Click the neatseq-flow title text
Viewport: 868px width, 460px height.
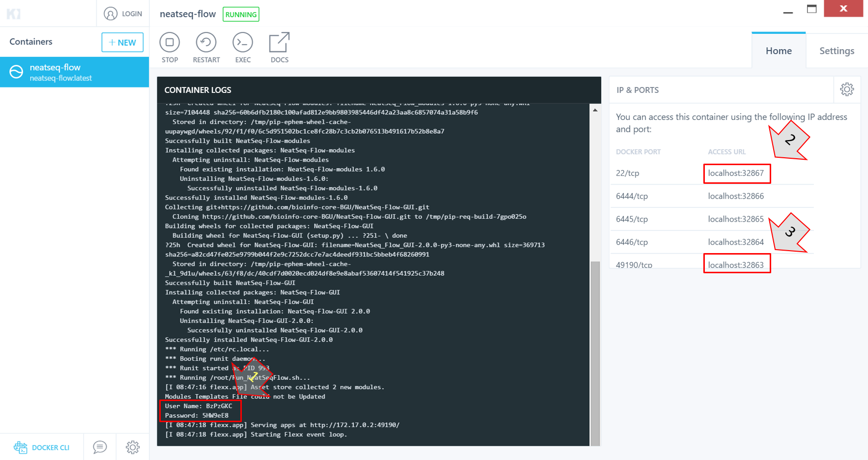(x=188, y=14)
